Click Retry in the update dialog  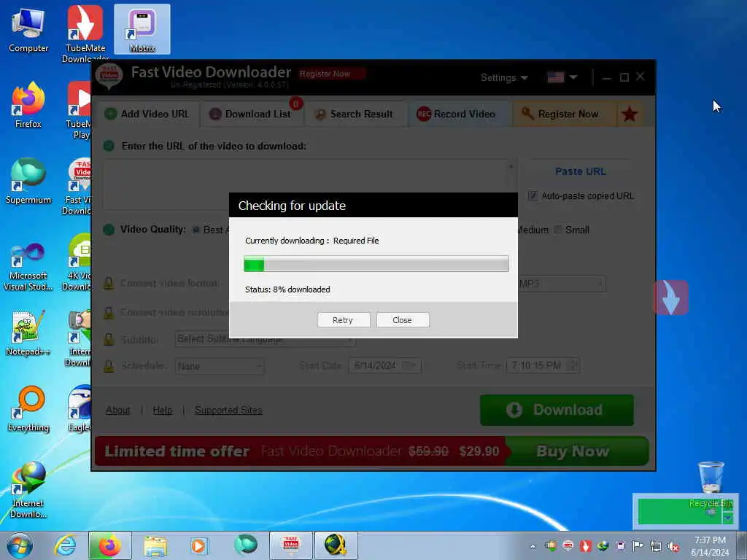(x=344, y=320)
